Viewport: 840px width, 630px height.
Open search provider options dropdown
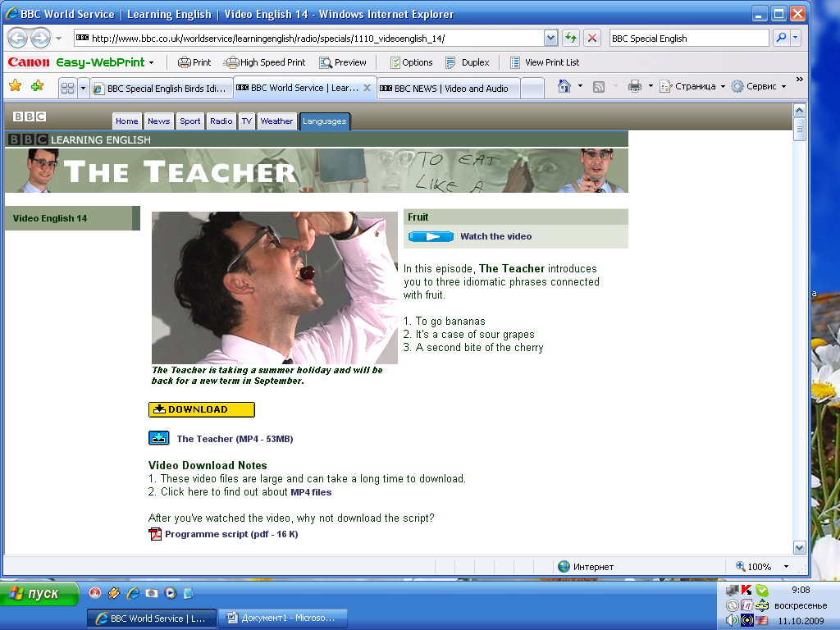pos(796,38)
